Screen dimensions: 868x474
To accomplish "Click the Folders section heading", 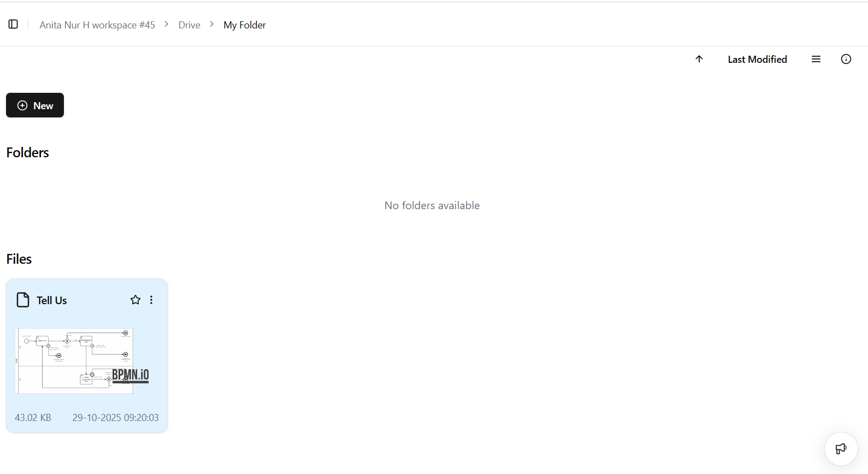I will [28, 152].
